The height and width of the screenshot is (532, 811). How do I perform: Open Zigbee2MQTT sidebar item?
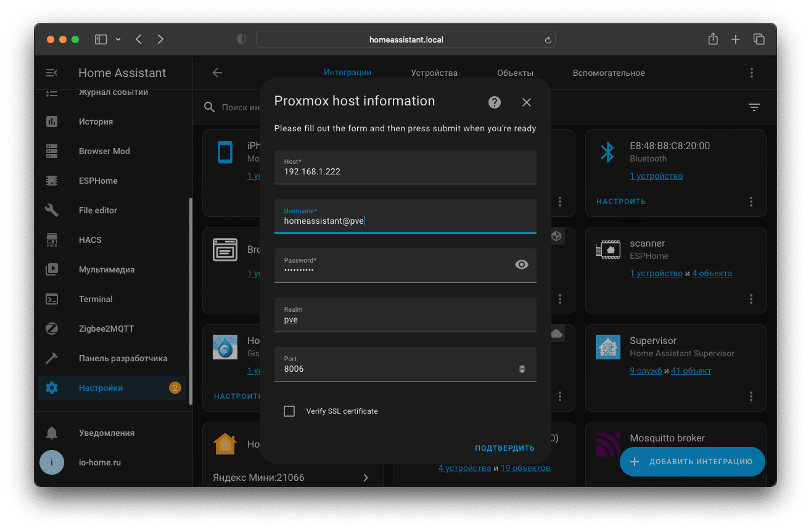pyautogui.click(x=106, y=329)
